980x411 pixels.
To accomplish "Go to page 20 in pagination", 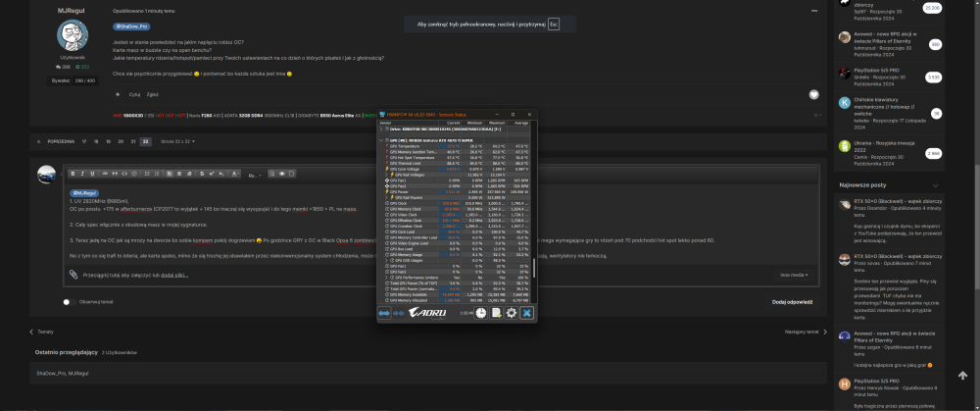I will [x=121, y=142].
